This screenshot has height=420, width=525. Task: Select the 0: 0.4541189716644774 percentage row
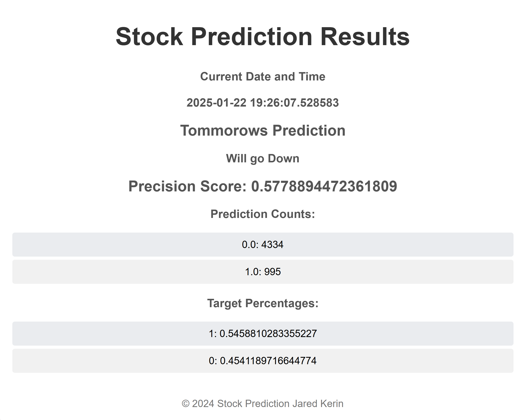click(x=263, y=361)
